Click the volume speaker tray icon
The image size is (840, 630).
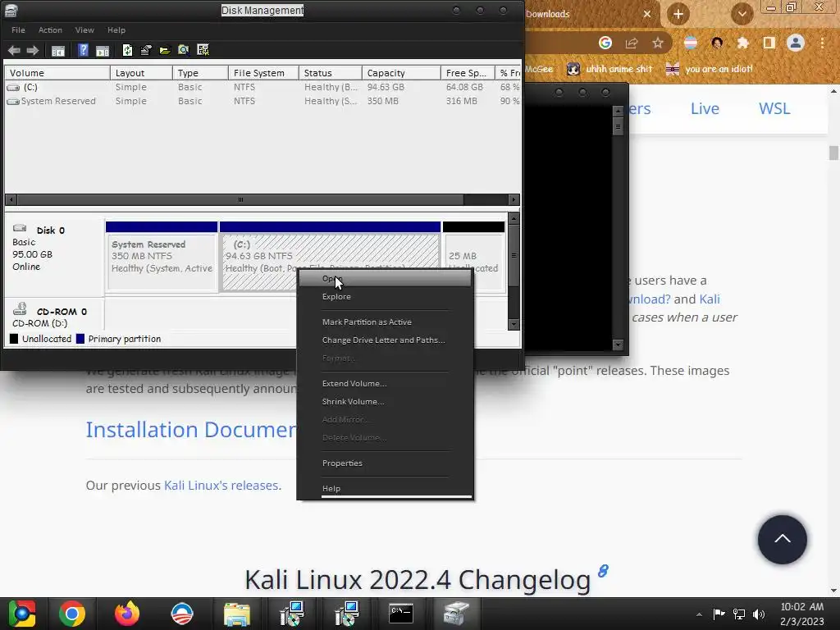(x=759, y=614)
